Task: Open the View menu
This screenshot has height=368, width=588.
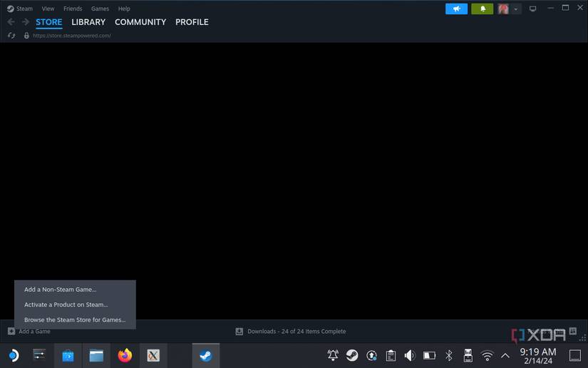Action: point(48,9)
